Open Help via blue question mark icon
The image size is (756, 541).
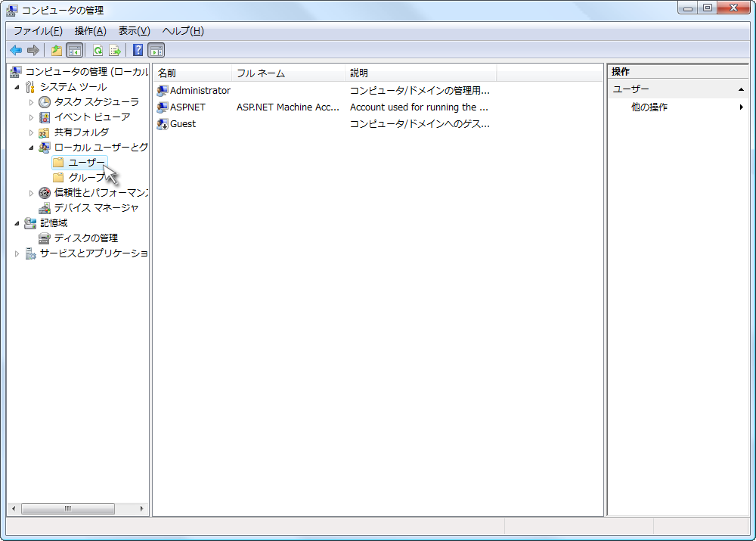(x=138, y=51)
